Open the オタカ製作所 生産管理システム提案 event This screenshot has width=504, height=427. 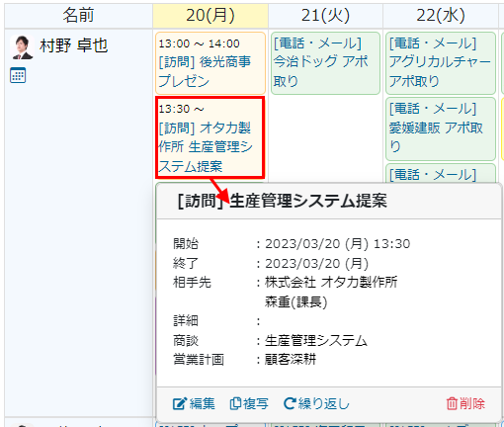210,137
